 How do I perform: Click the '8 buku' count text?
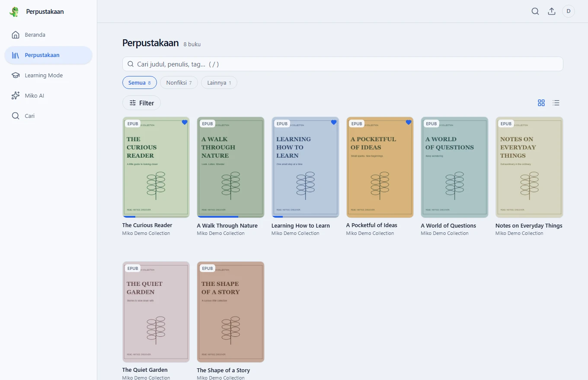coord(192,44)
